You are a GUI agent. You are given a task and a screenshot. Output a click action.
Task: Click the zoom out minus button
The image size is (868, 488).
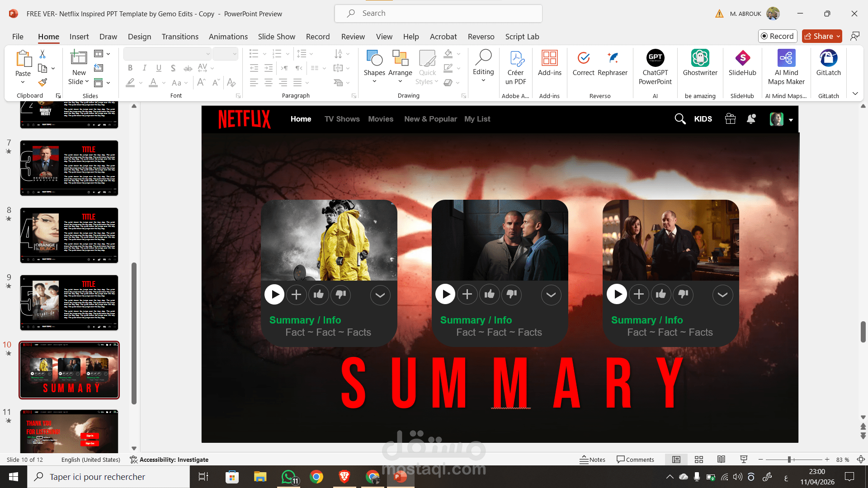click(761, 460)
